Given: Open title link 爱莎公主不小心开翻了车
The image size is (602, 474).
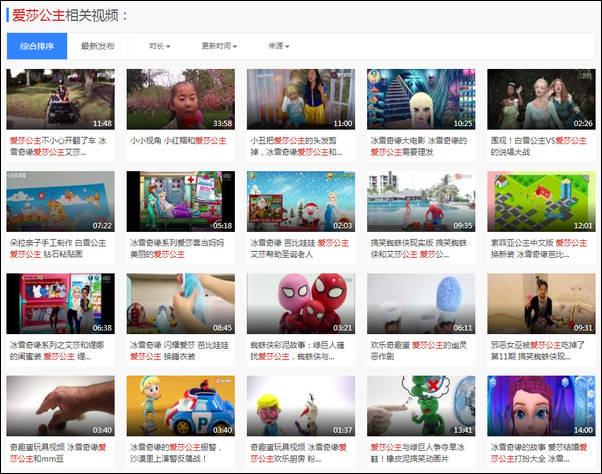Looking at the screenshot, I should pyautogui.click(x=58, y=146).
